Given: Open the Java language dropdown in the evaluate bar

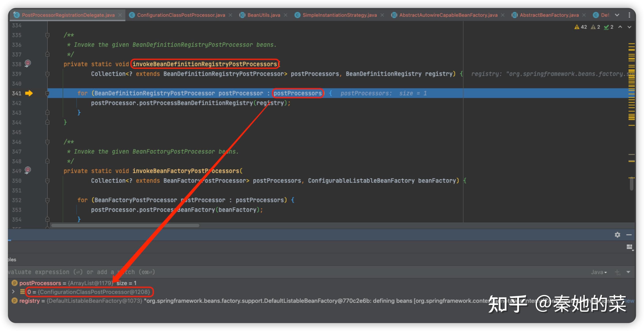Looking at the screenshot, I should [x=599, y=272].
